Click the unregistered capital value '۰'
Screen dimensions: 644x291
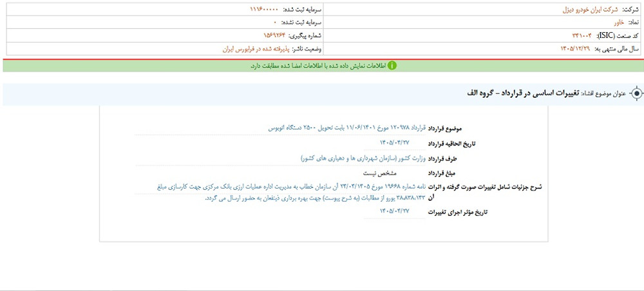tap(275, 23)
